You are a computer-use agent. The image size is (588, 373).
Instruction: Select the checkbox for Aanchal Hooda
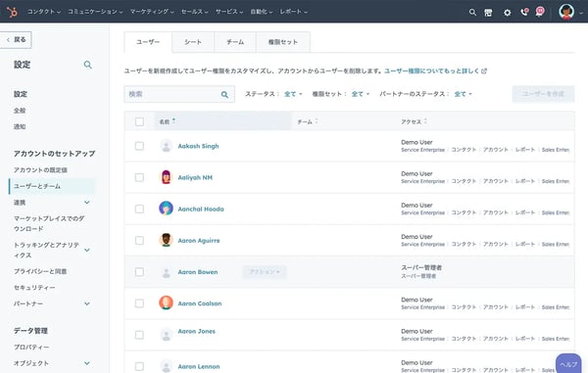pos(139,209)
